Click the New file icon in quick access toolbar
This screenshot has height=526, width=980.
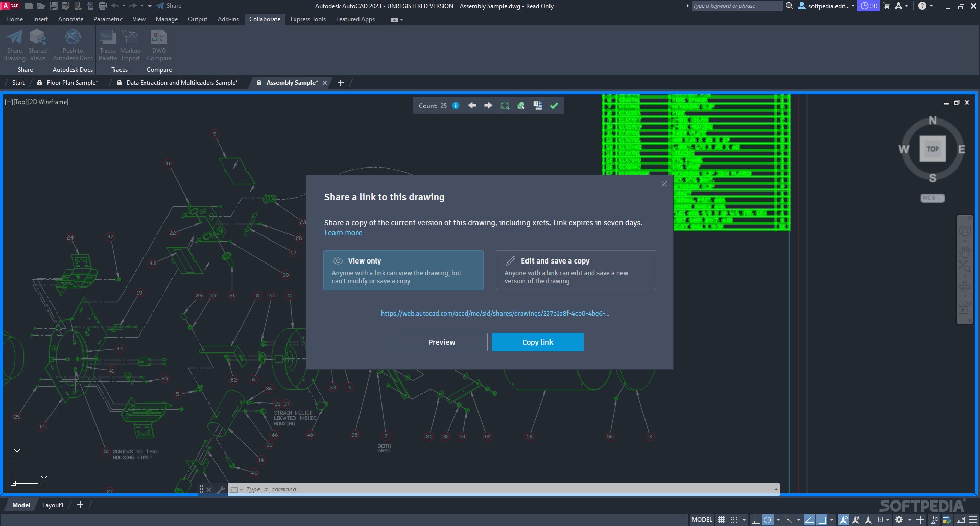[29, 6]
